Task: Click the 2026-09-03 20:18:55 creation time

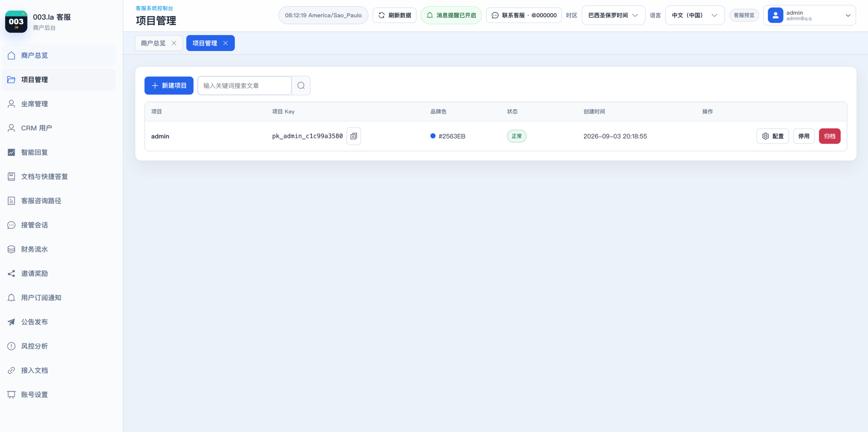Action: (x=615, y=136)
